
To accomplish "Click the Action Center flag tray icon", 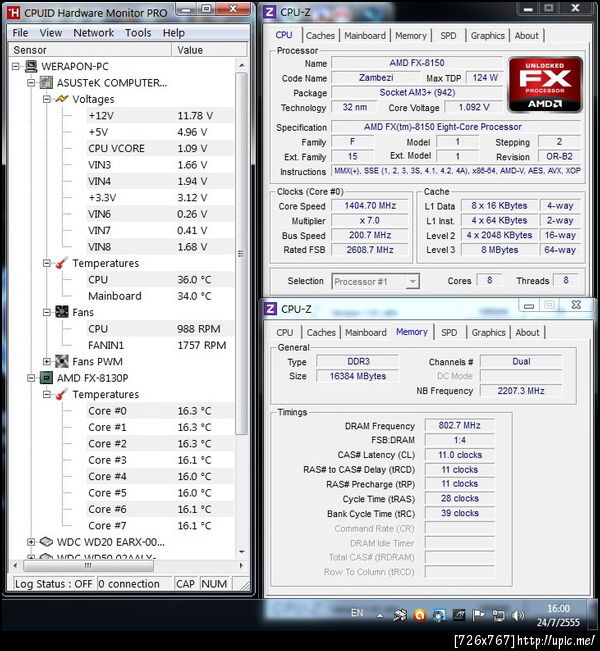I will point(478,615).
